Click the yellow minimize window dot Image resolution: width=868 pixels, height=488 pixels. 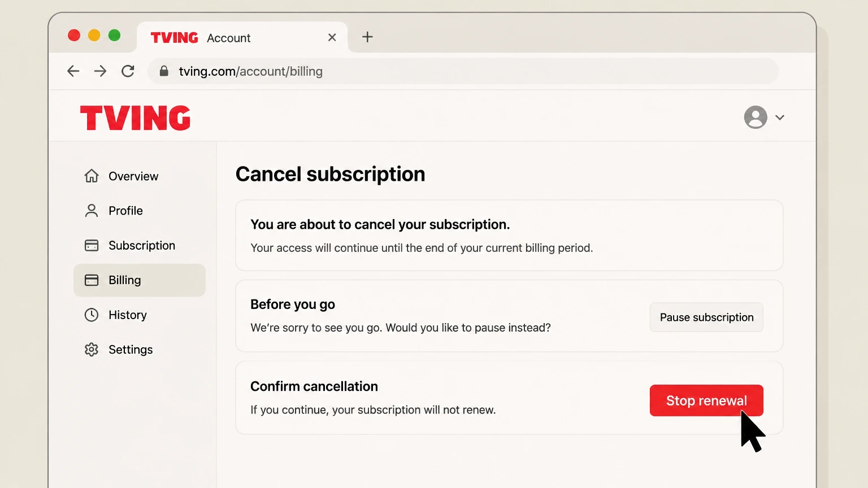(94, 36)
